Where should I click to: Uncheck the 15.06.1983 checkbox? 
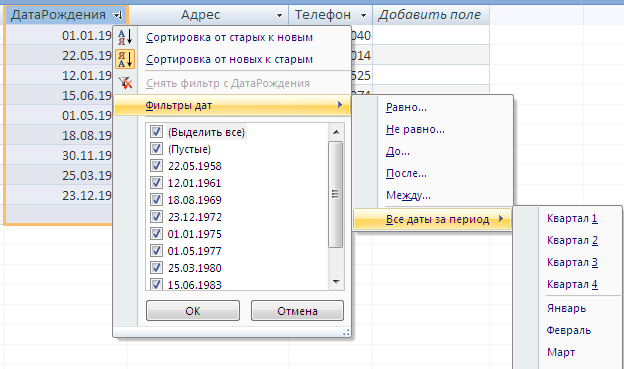156,284
